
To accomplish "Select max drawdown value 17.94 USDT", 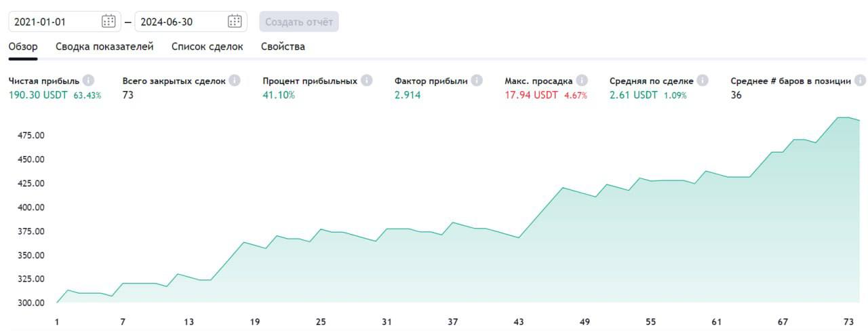I will pyautogui.click(x=531, y=95).
